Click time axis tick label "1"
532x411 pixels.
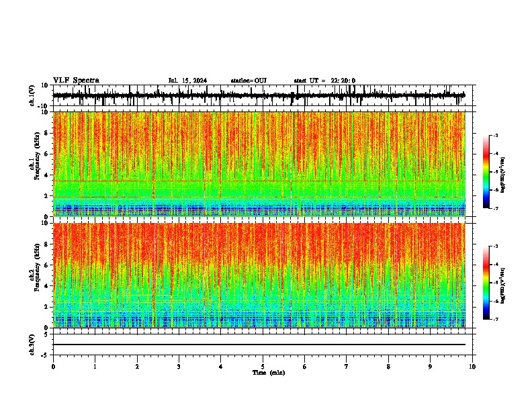tap(95, 367)
